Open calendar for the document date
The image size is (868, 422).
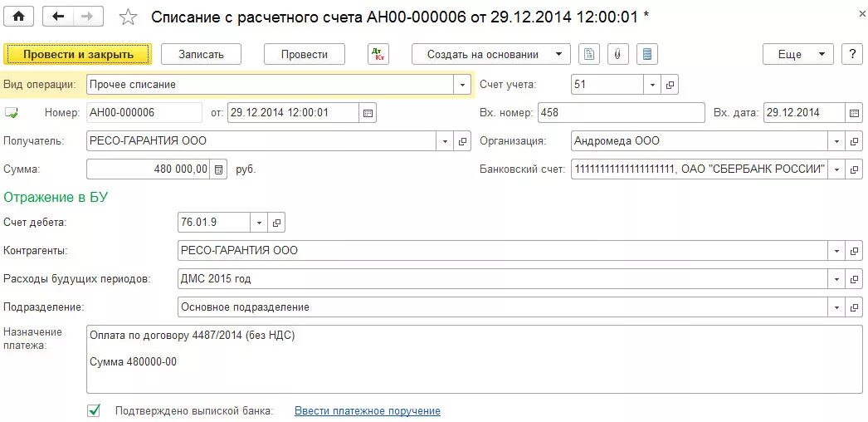pos(368,113)
